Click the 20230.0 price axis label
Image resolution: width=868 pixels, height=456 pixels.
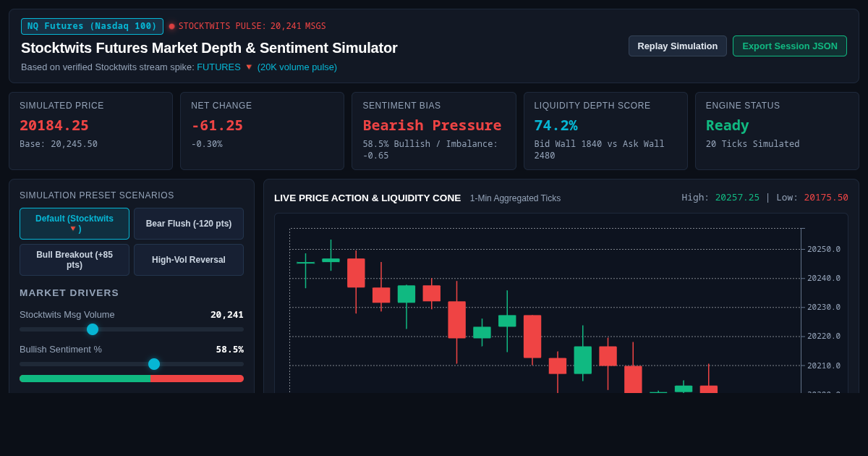(x=824, y=307)
